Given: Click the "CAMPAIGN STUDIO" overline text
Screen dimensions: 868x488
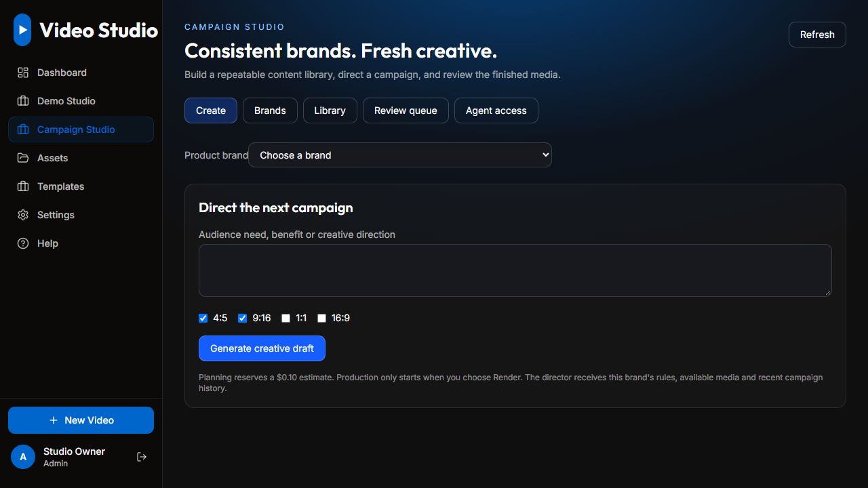Looking at the screenshot, I should point(235,27).
